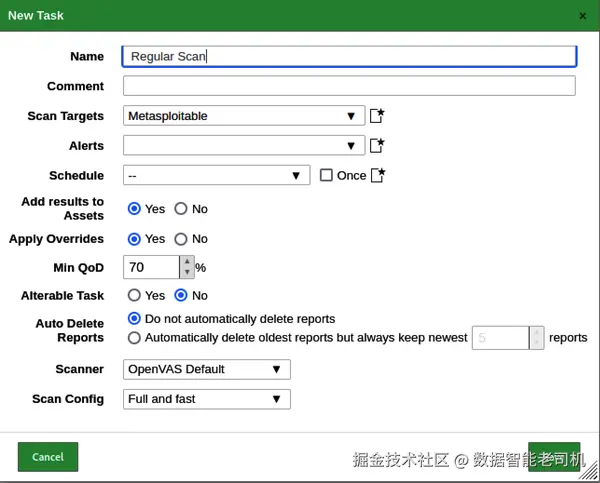This screenshot has width=600, height=483.
Task: Create a new scan target icon
Action: (x=377, y=116)
